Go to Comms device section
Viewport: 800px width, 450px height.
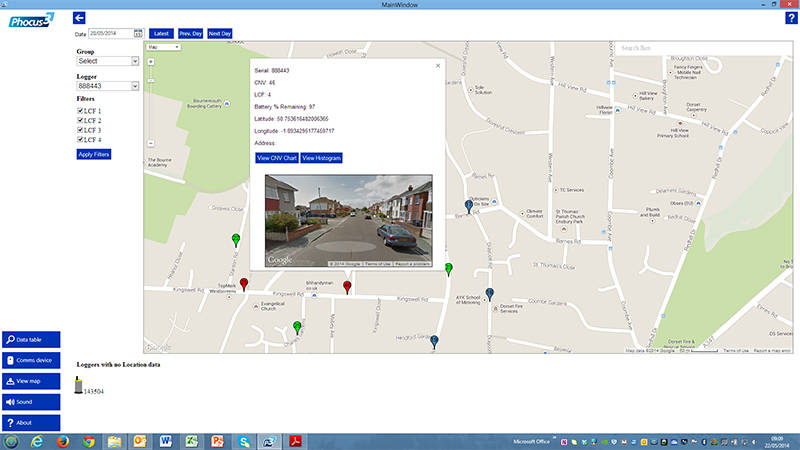(x=31, y=360)
